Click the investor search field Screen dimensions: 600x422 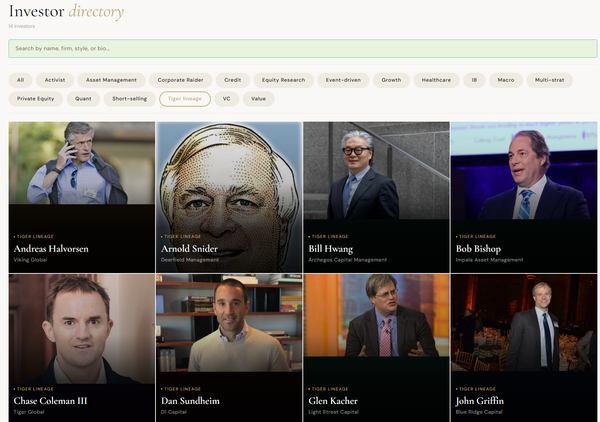click(303, 49)
